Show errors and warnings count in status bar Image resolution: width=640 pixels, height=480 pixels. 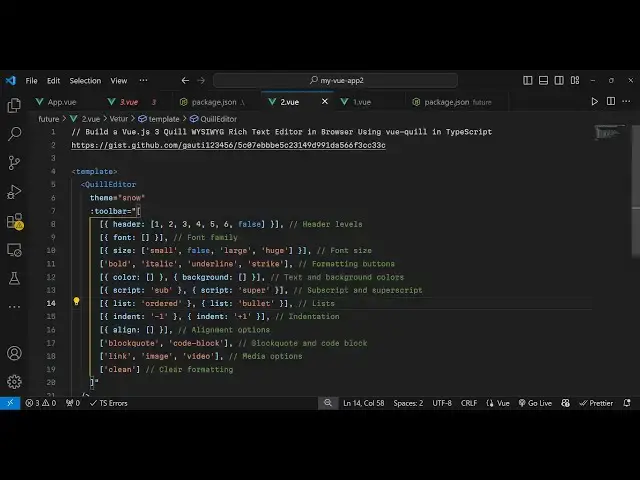[x=41, y=403]
